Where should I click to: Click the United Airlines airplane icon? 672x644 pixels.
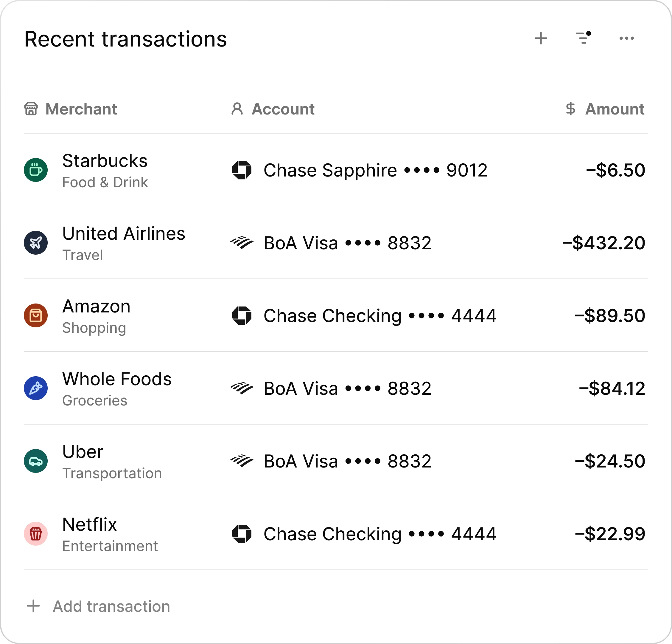pyautogui.click(x=36, y=243)
